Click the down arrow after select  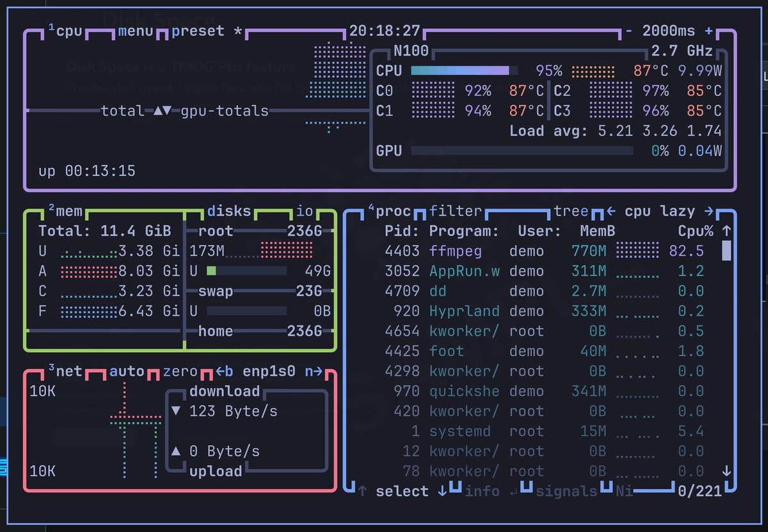pos(442,491)
